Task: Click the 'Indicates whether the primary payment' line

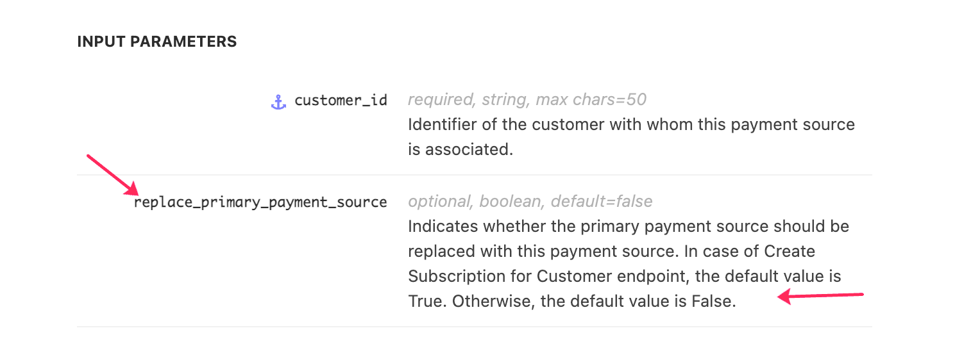Action: [x=629, y=227]
